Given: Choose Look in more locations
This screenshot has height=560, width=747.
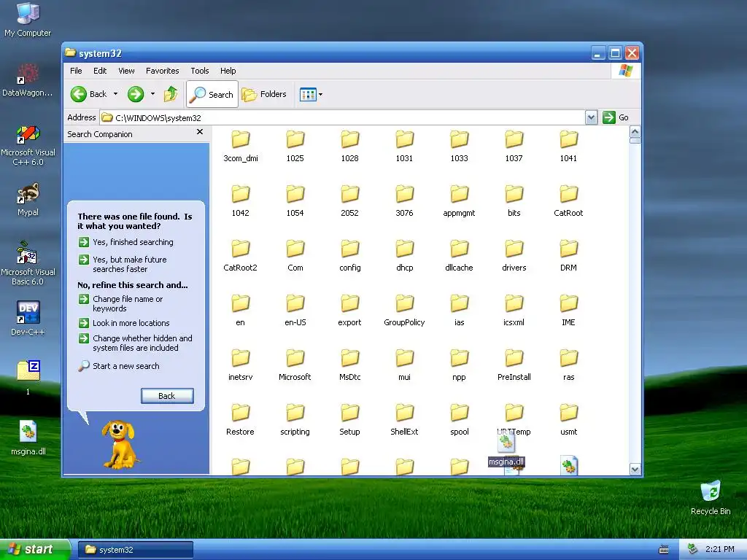Looking at the screenshot, I should 124,323.
